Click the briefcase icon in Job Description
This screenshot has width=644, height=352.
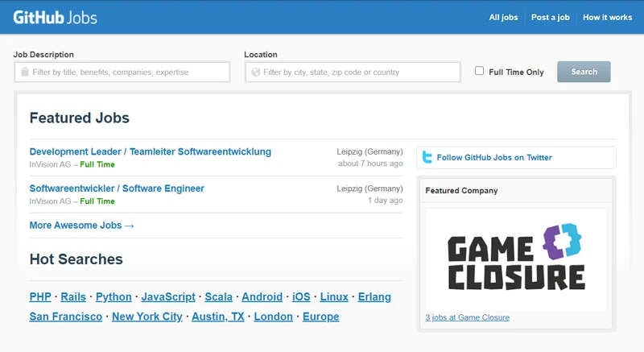point(25,72)
